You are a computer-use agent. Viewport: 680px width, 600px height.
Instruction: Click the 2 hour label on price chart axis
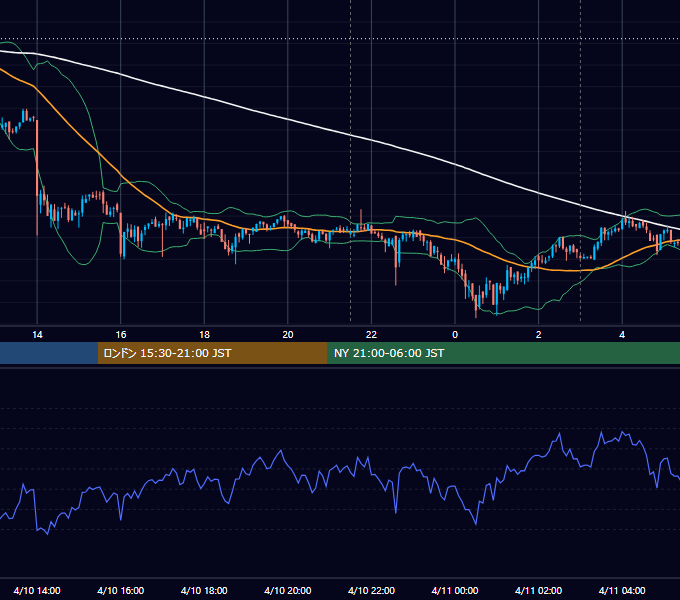click(538, 335)
